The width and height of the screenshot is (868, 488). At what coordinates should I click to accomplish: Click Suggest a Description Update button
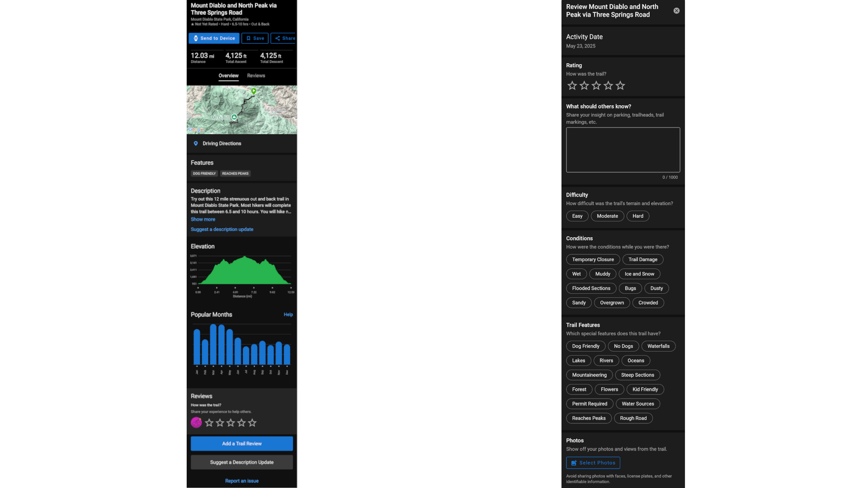click(x=242, y=462)
